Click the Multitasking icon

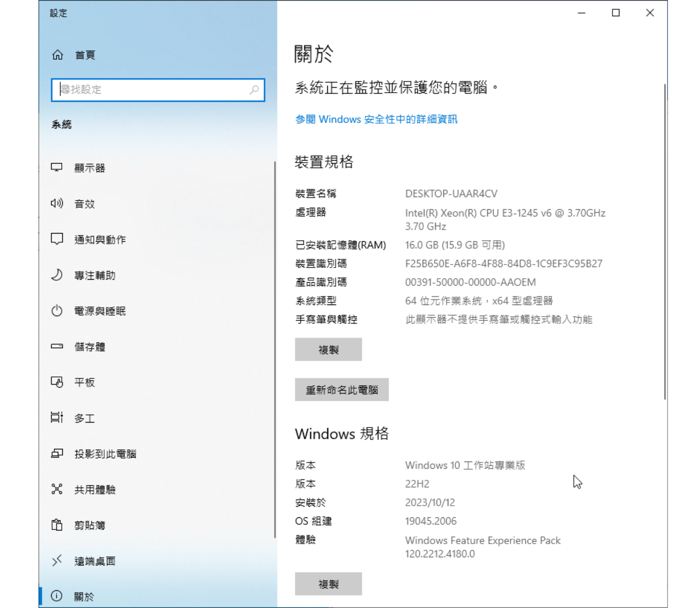click(x=57, y=417)
